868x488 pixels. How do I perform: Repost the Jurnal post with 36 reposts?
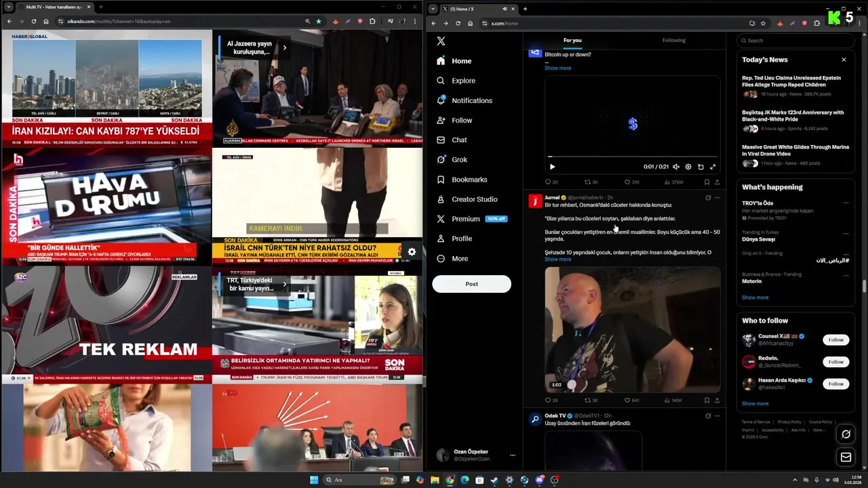(x=591, y=400)
